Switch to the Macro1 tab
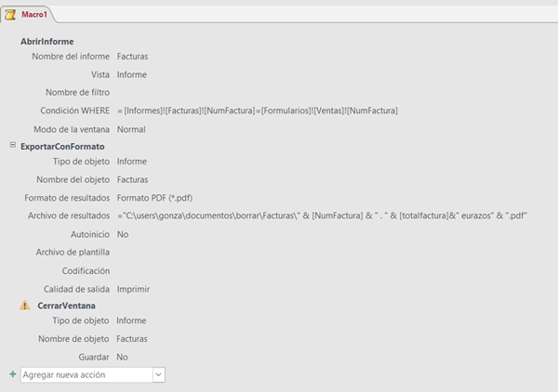The width and height of the screenshot is (558, 392). [x=33, y=15]
